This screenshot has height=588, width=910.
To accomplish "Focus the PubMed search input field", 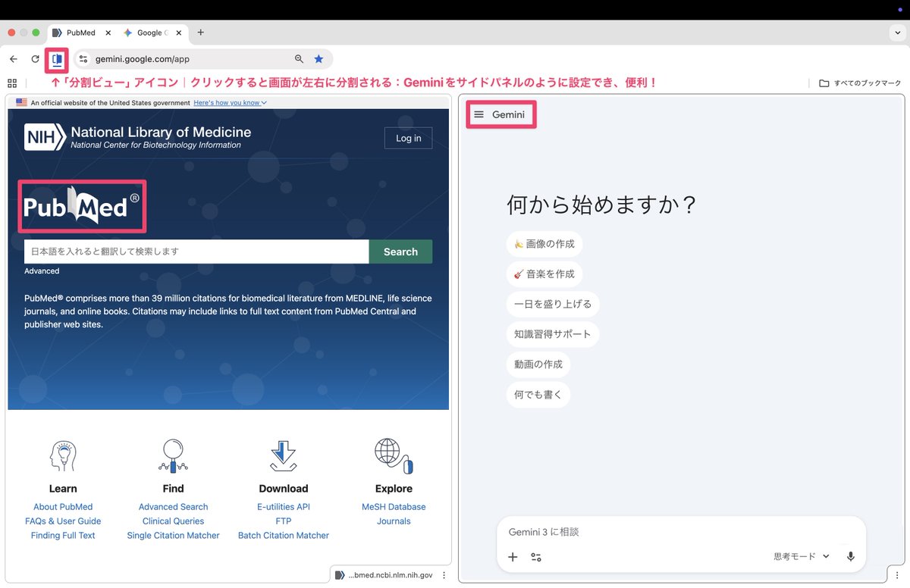I will coord(196,252).
